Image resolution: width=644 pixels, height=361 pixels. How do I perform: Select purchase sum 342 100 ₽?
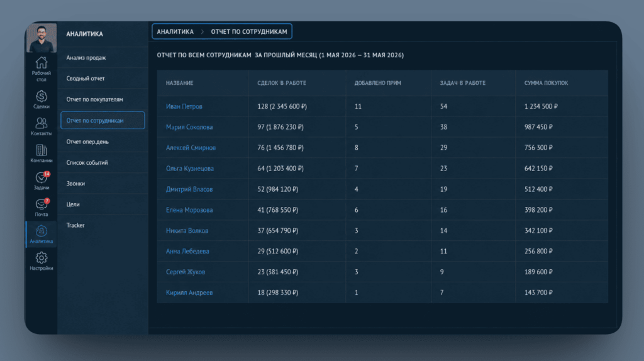(538, 230)
